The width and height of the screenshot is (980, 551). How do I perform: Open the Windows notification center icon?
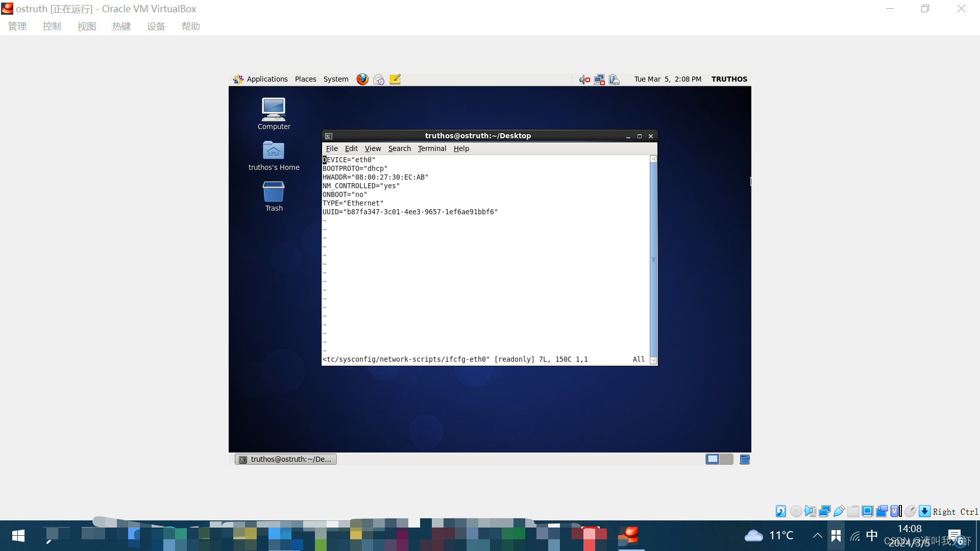point(955,536)
